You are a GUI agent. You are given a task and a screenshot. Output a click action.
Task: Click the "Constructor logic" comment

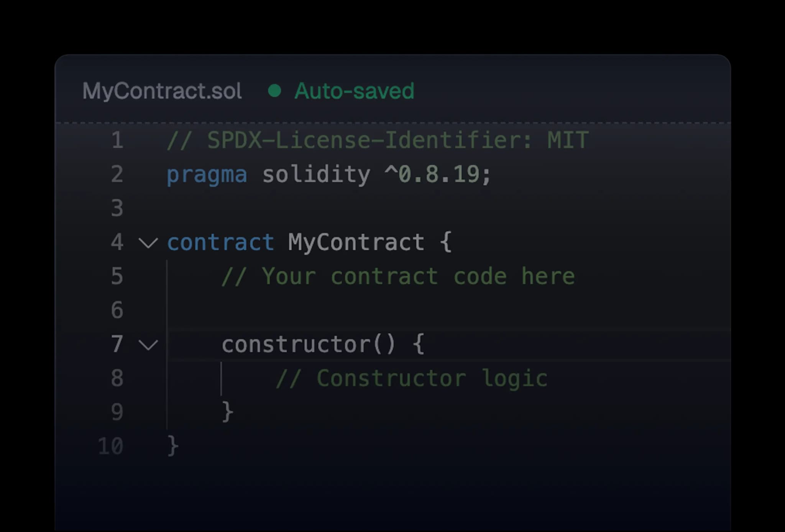pos(412,378)
